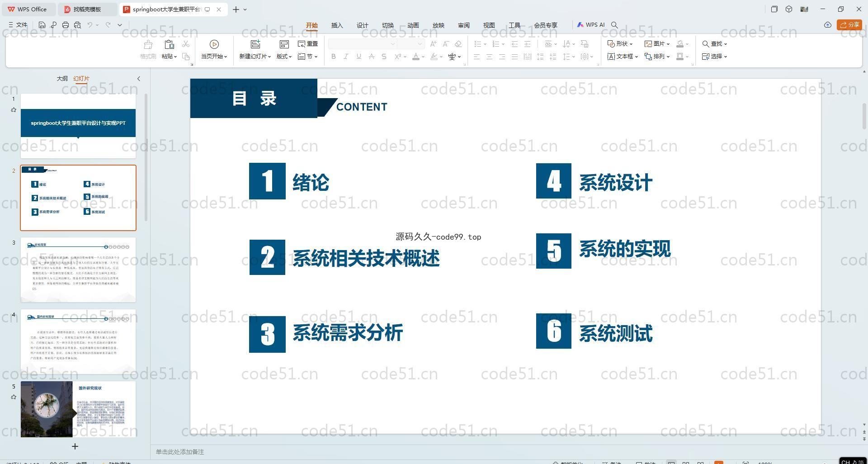The height and width of the screenshot is (464, 868).
Task: Click the cloud sync icon near Share
Action: pos(828,25)
